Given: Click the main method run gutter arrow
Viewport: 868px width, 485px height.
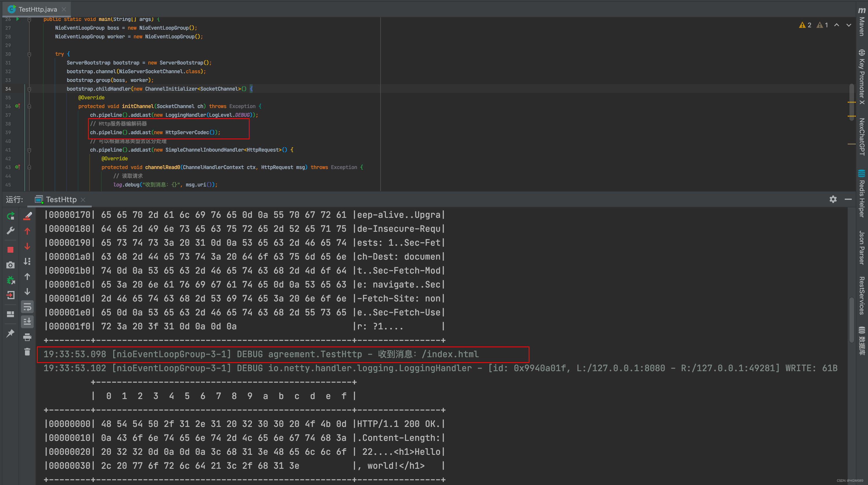Looking at the screenshot, I should tap(17, 19).
